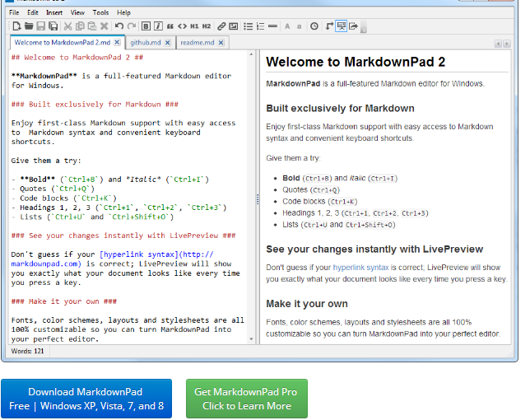Insert a timestamp using the clock icon
This screenshot has width=530, height=420.
click(314, 26)
